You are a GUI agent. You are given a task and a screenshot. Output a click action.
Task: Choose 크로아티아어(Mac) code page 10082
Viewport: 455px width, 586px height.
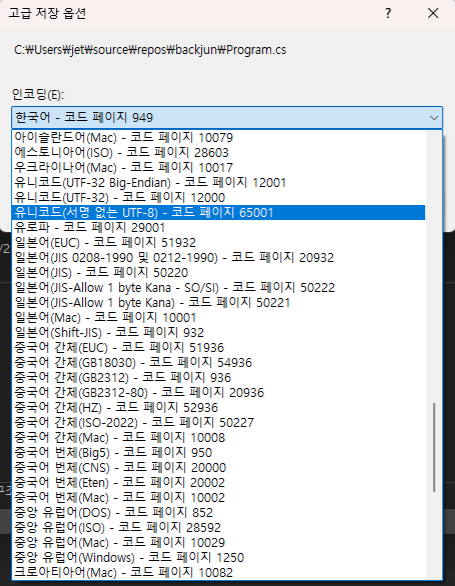tap(218, 573)
